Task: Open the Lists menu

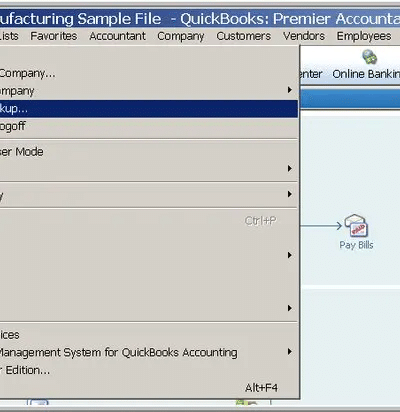Action: point(9,36)
